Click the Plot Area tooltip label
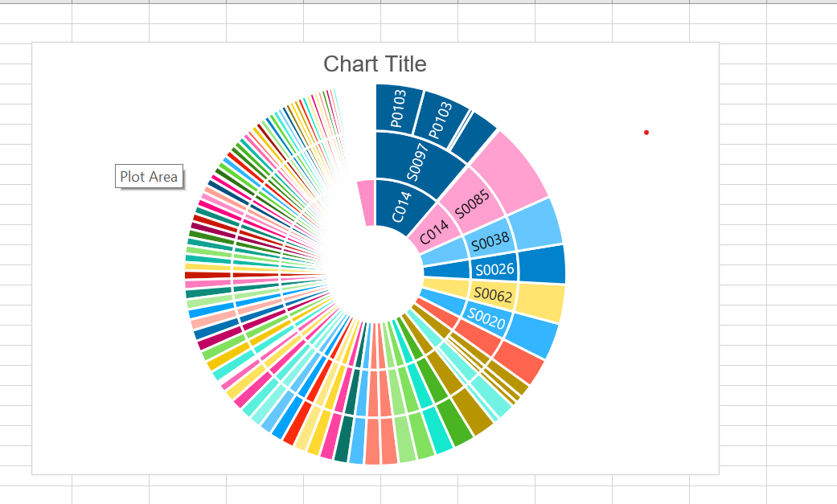This screenshot has width=837, height=504. coord(149,176)
